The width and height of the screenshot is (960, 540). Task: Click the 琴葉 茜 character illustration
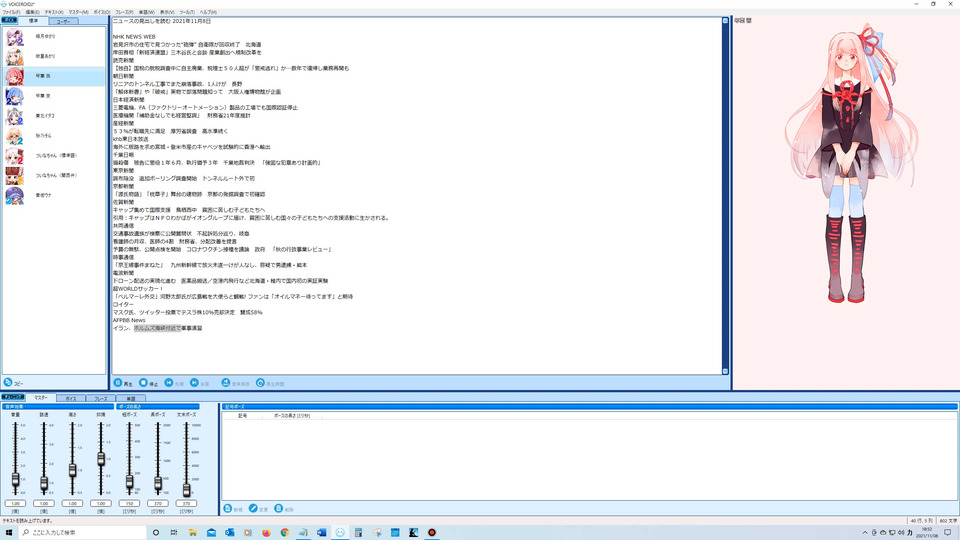851,164
